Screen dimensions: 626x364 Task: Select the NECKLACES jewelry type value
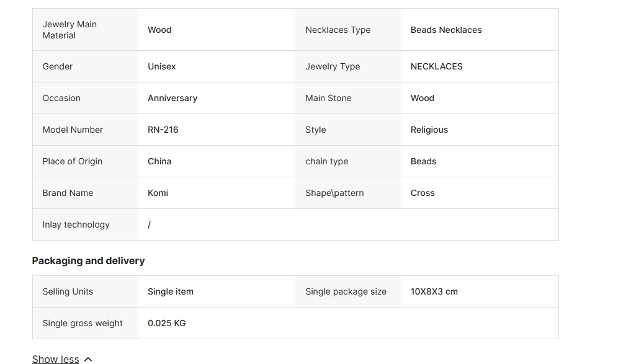pos(436,66)
